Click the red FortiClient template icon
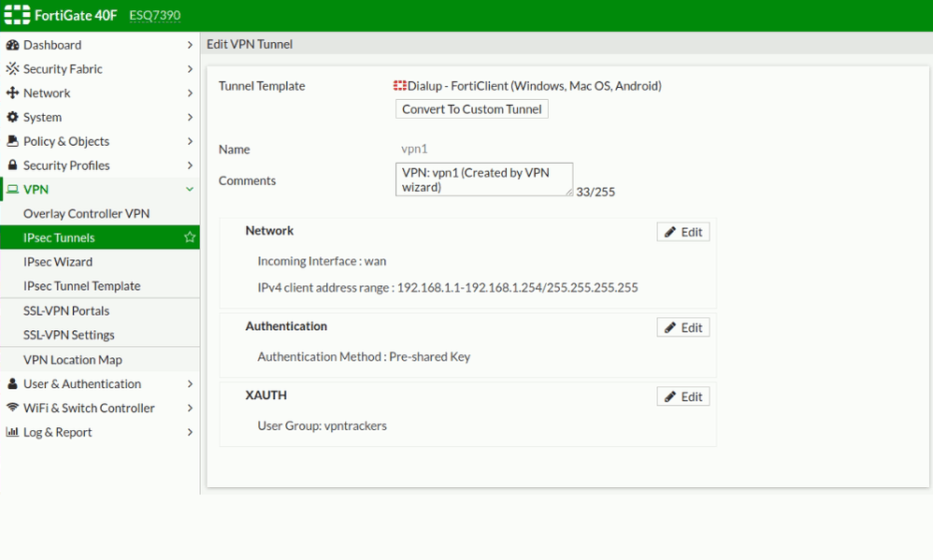 (400, 86)
